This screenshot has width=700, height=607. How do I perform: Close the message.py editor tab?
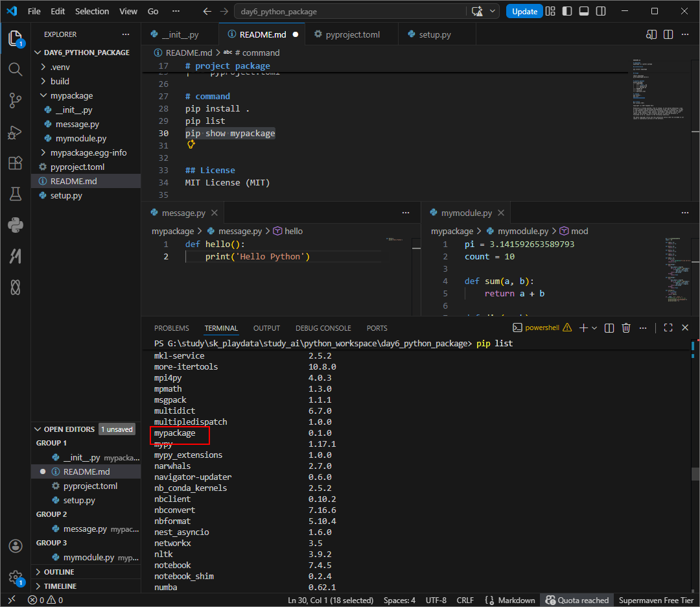pos(215,213)
